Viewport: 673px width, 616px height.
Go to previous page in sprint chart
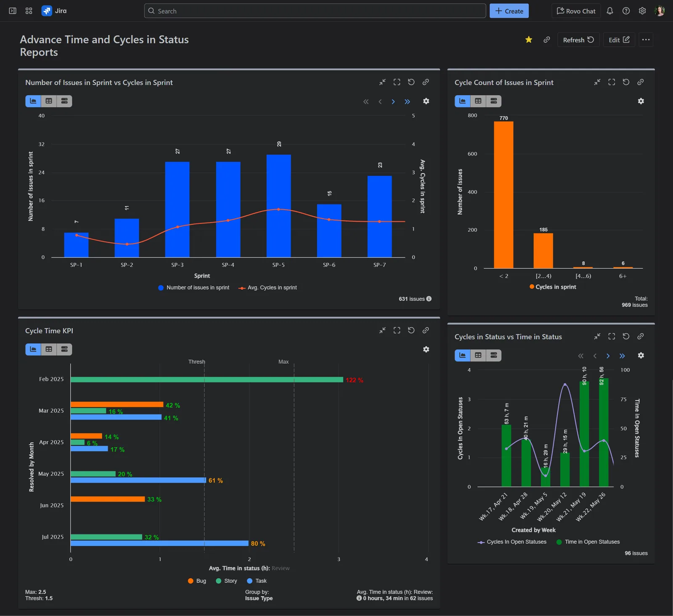tap(380, 101)
